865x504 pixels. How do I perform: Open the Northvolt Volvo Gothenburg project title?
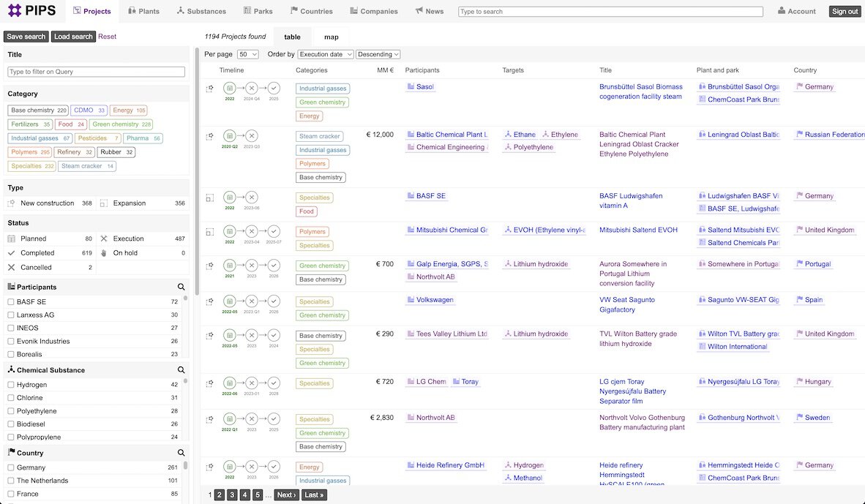642,422
